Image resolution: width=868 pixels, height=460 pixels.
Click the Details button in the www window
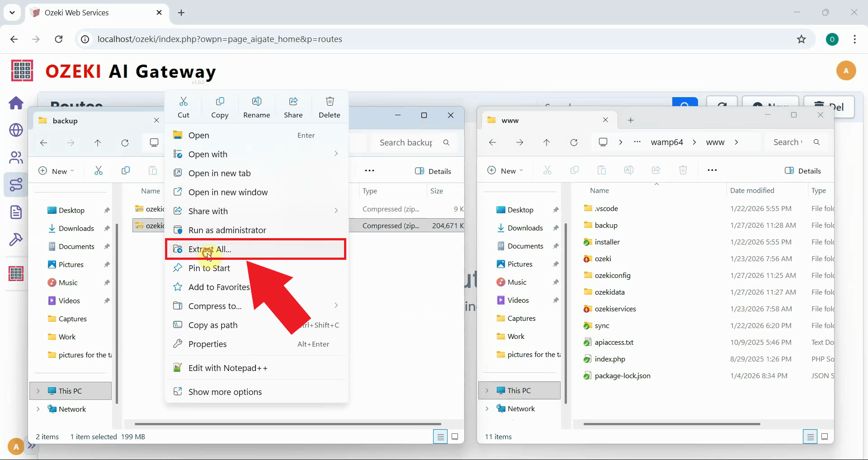(x=803, y=170)
